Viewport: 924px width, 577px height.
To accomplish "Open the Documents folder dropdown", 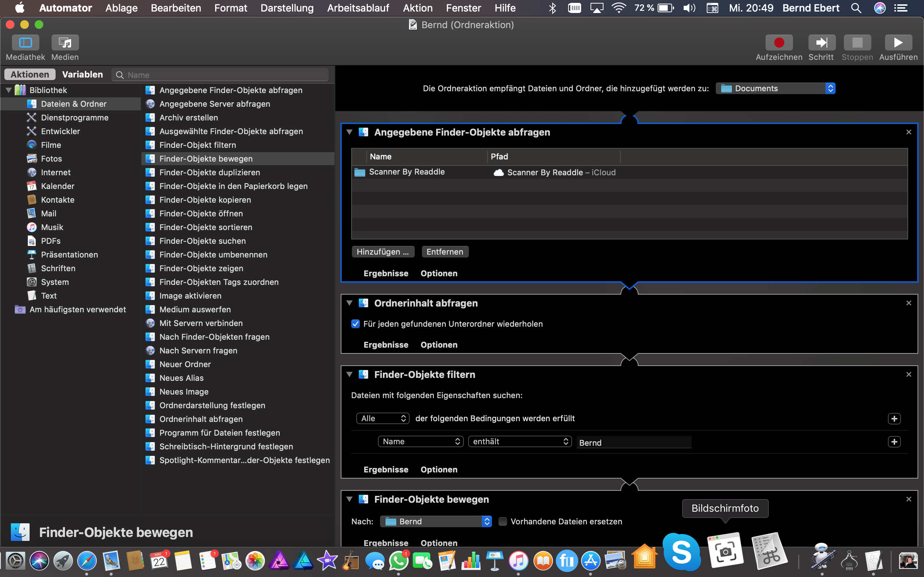I will 775,89.
